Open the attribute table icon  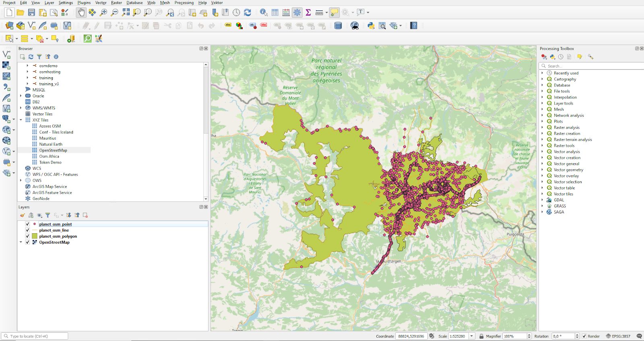pyautogui.click(x=275, y=12)
